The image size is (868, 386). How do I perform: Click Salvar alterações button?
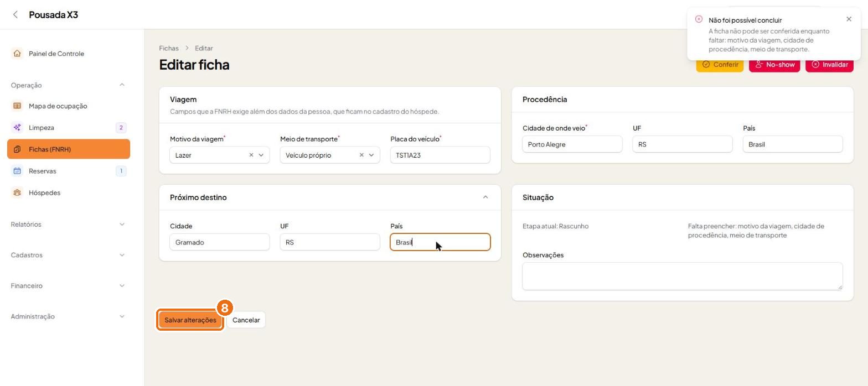tap(190, 320)
